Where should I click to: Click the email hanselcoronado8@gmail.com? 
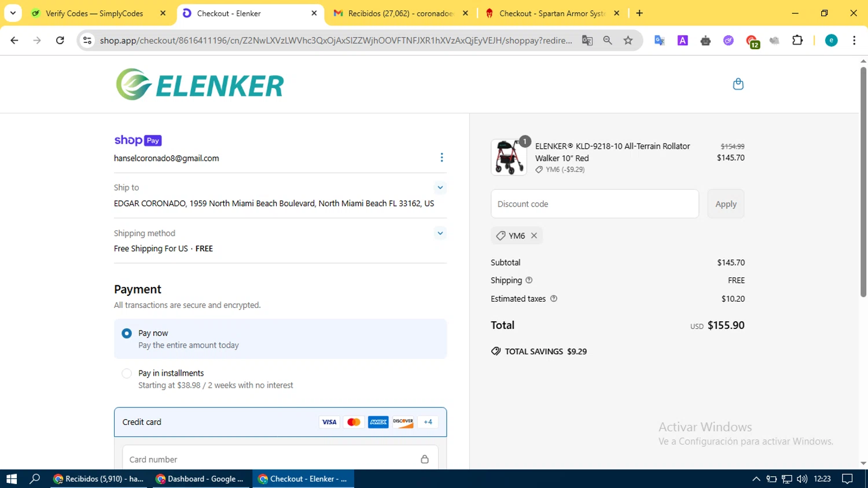(x=167, y=158)
